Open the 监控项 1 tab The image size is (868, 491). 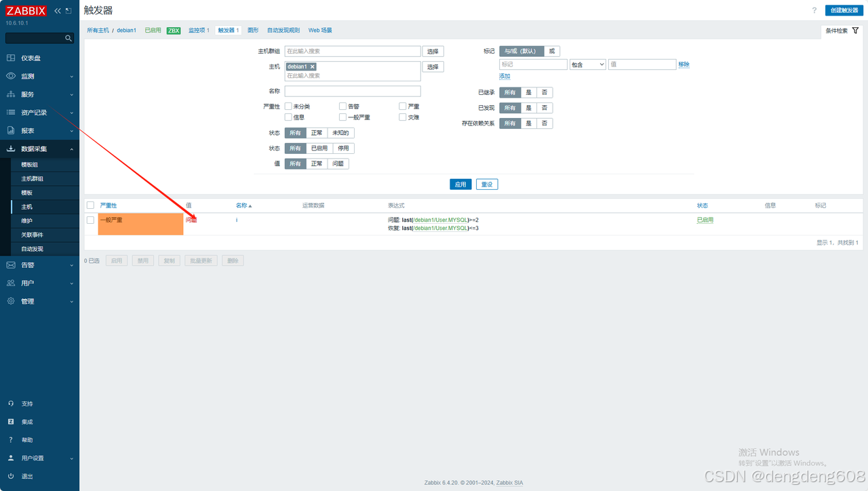pyautogui.click(x=199, y=31)
